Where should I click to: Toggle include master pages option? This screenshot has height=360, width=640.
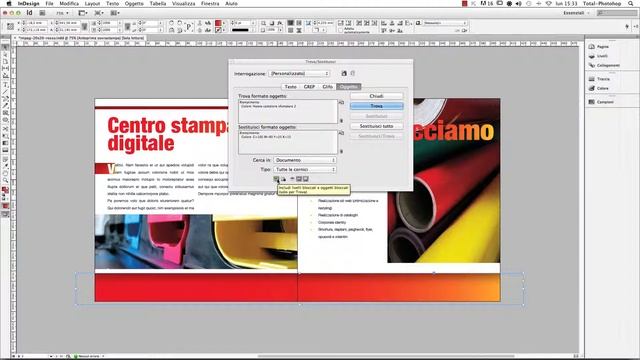(299, 179)
